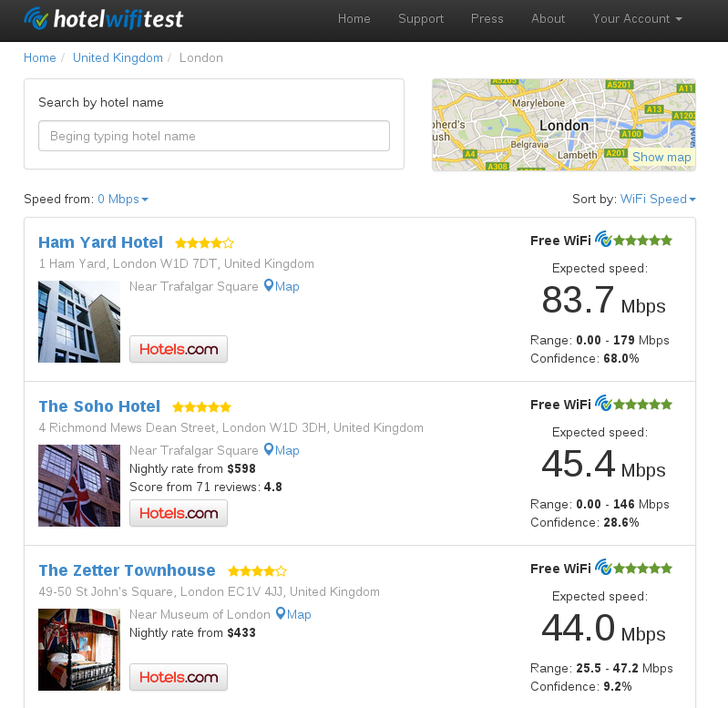The image size is (728, 708).
Task: Click the map pin icon for The Soho Hotel
Action: (269, 450)
